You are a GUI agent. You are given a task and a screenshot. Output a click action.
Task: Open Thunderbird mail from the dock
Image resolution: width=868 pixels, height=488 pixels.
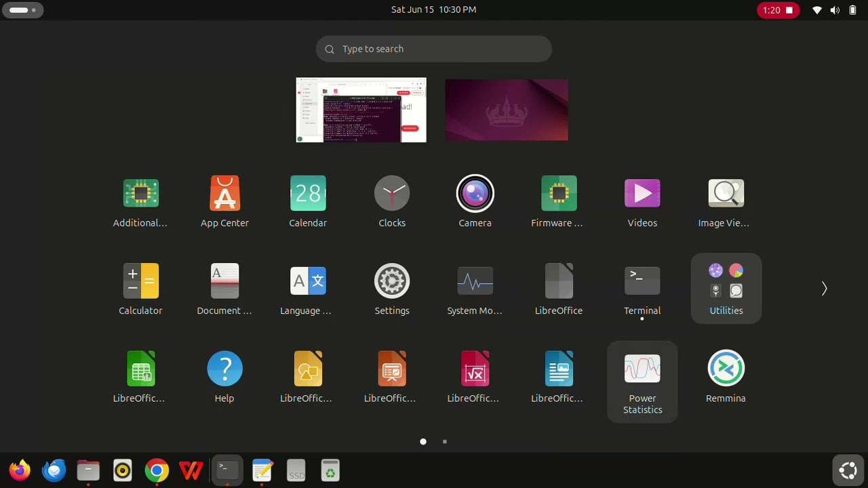pyautogui.click(x=54, y=470)
